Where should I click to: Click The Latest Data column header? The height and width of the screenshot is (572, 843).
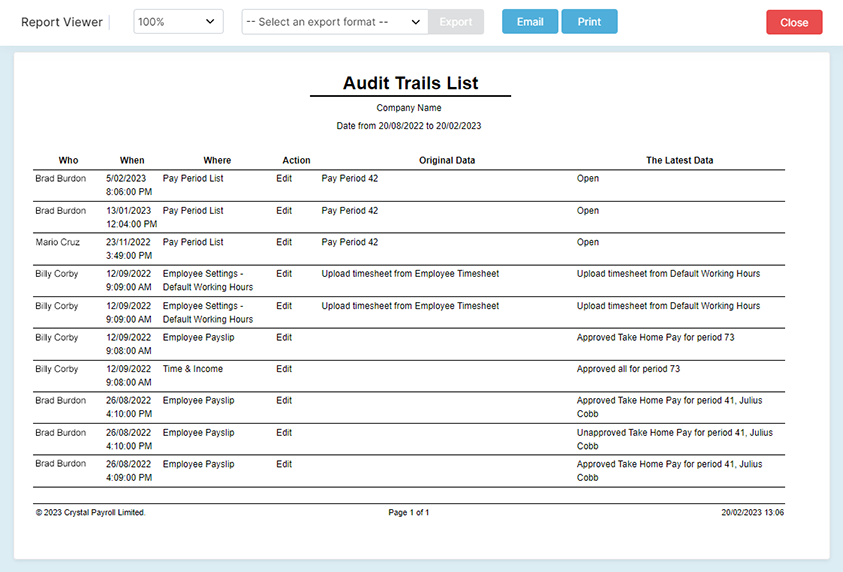(x=680, y=160)
